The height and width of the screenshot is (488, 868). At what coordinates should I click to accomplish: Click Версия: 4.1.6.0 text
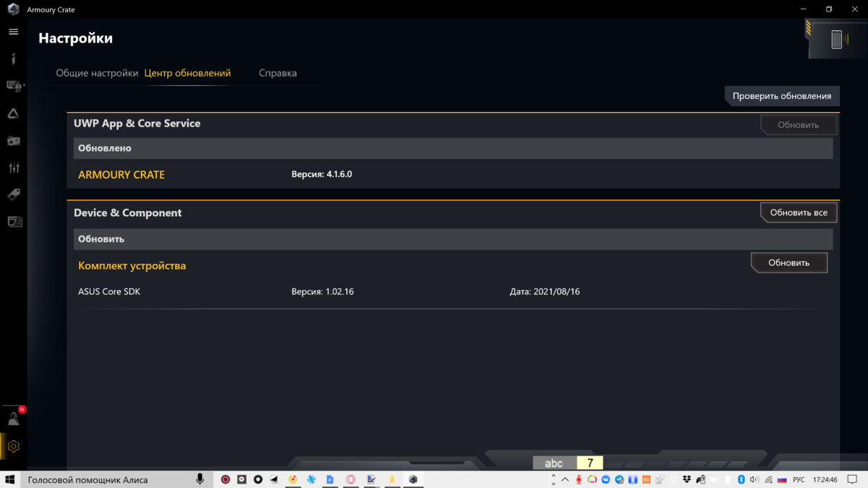tap(322, 174)
